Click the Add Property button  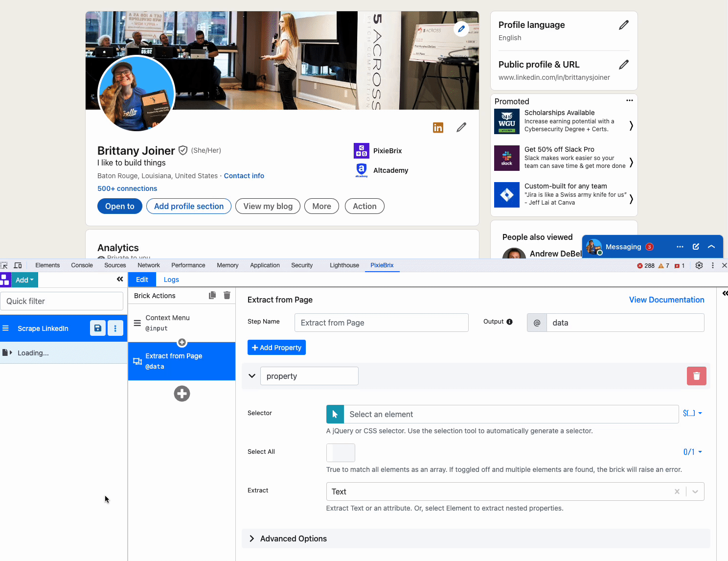coord(276,348)
